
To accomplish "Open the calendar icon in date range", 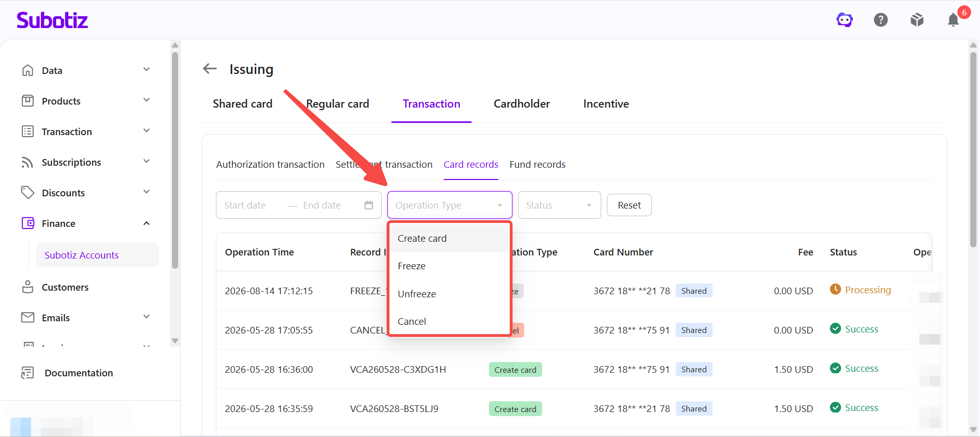I will 369,205.
